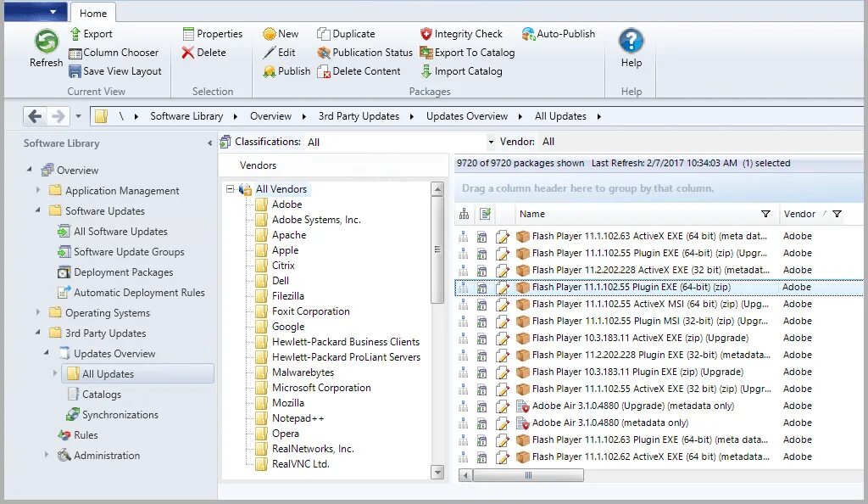Open Publication Status
This screenshot has width=868, height=504.
point(364,53)
